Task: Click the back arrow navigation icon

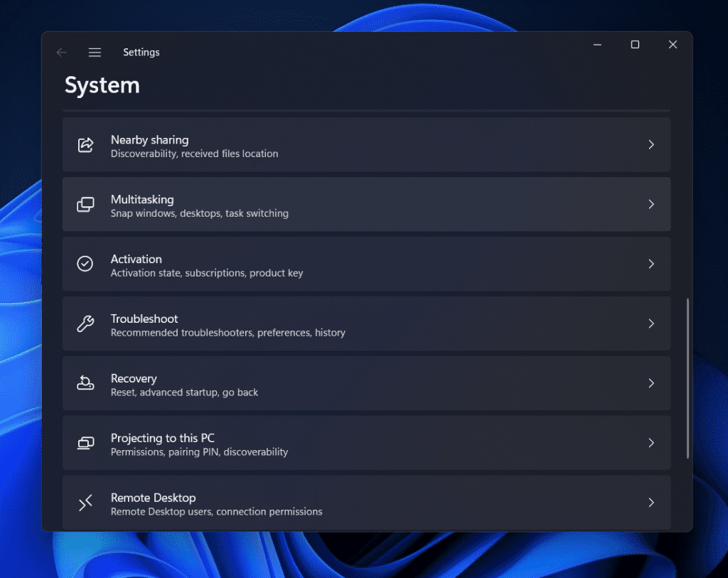Action: point(61,52)
